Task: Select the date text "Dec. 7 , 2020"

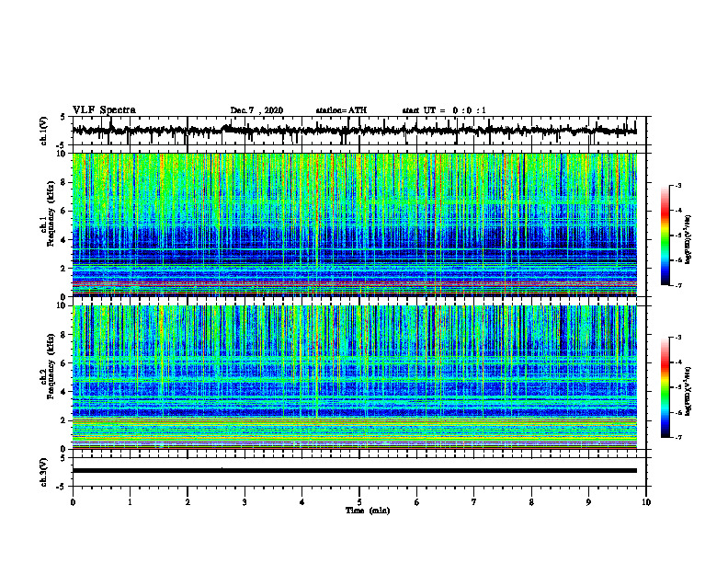Action: [x=256, y=110]
